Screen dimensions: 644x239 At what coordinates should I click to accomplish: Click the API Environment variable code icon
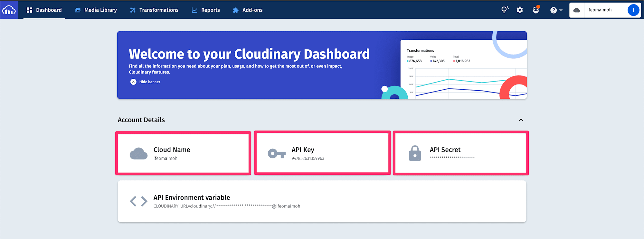coord(138,201)
